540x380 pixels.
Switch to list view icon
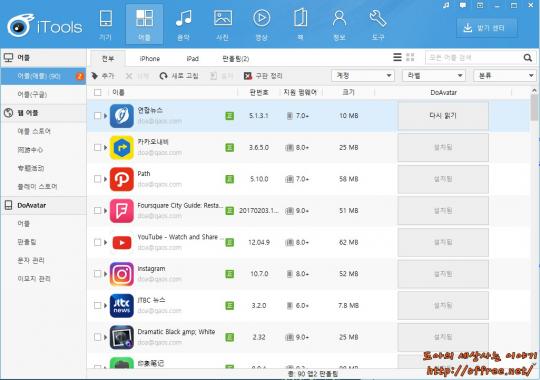[397, 57]
